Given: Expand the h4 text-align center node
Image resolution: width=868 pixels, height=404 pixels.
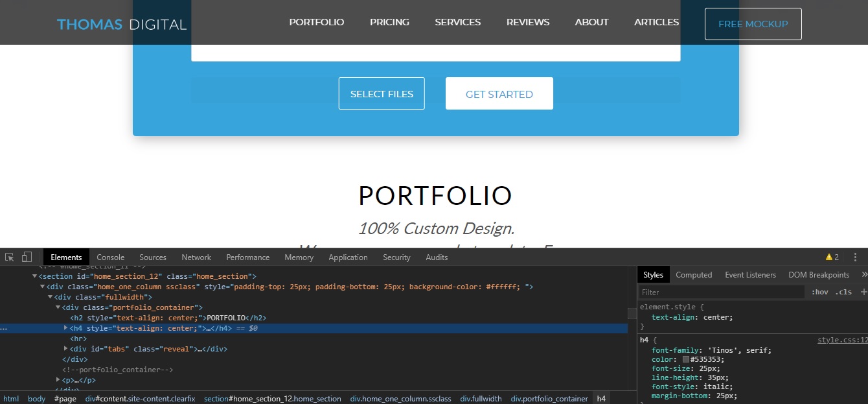Looking at the screenshot, I should 66,328.
